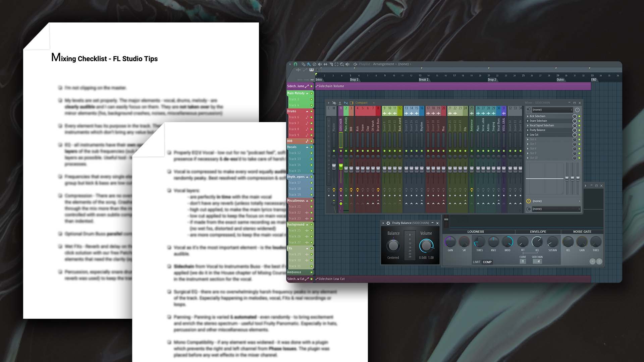Click the piano keys icon under playlist toolbar
Image resolution: width=644 pixels, height=362 pixels.
pyautogui.click(x=311, y=70)
